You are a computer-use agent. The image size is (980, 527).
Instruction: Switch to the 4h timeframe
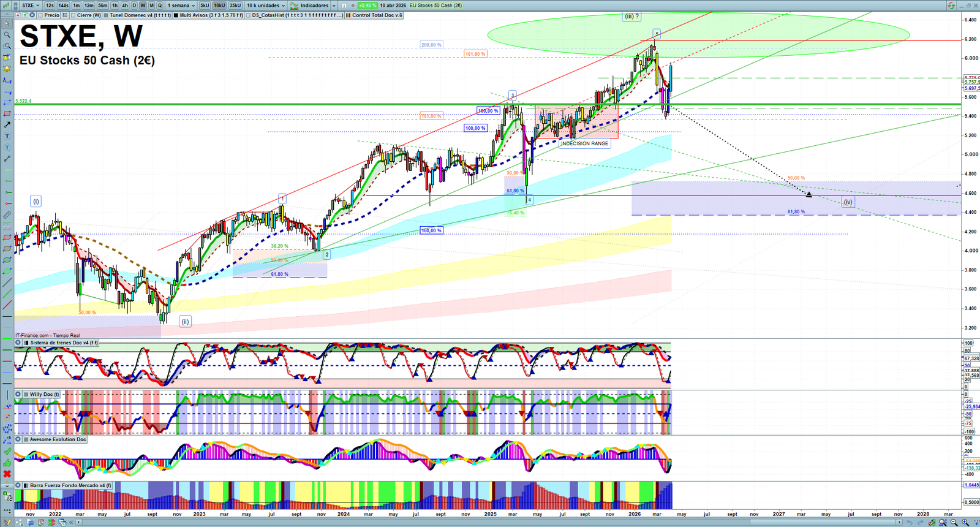pos(125,6)
